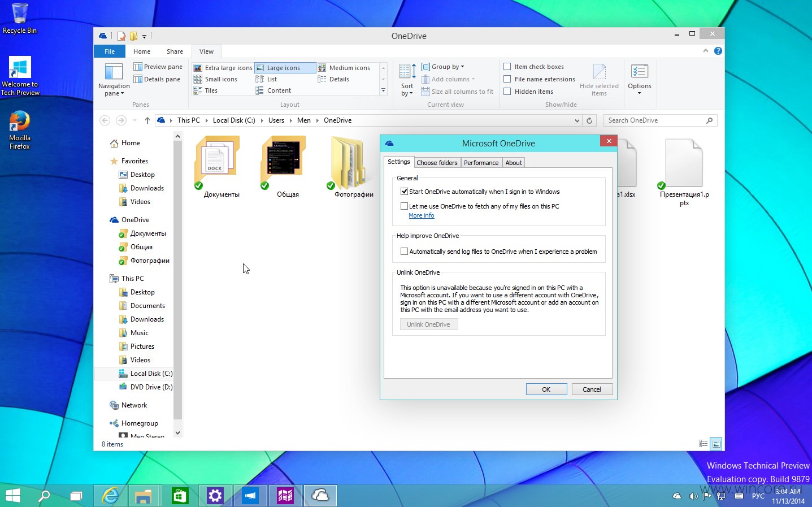Switch to Tiles layout
This screenshot has width=812, height=507.
206,90
